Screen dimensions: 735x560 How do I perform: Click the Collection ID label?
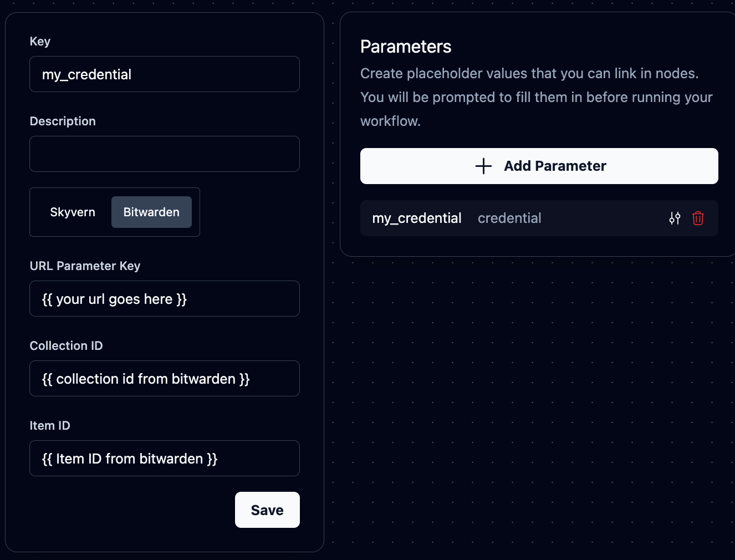point(66,345)
